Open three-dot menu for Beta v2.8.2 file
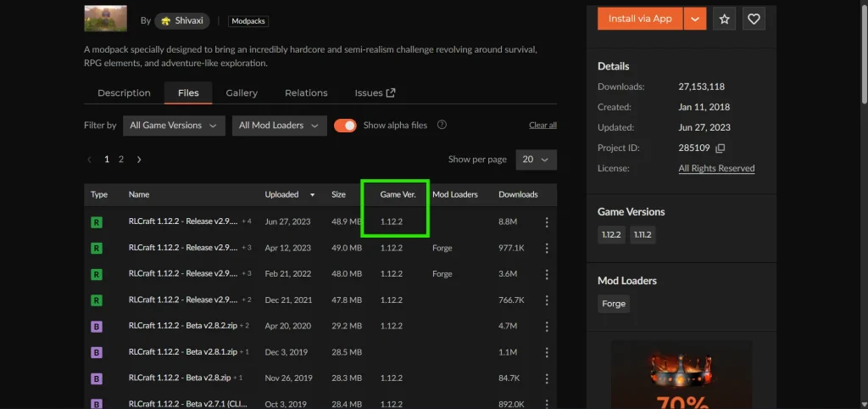Image resolution: width=868 pixels, height=409 pixels. 547,326
